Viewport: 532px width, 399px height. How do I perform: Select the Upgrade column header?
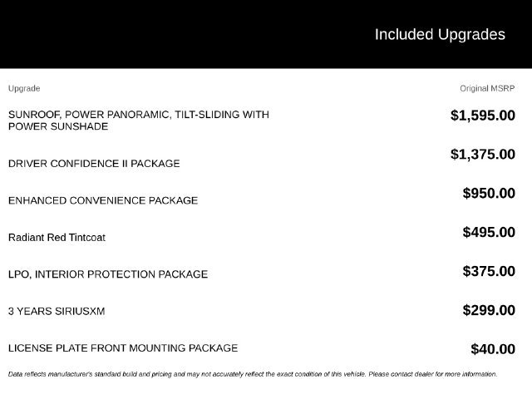(x=24, y=88)
